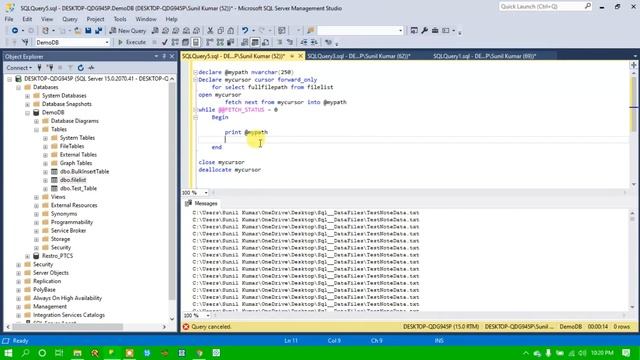Screen dimensions: 640x360
Task: Collapse the while loop outline block
Action: coord(196,110)
